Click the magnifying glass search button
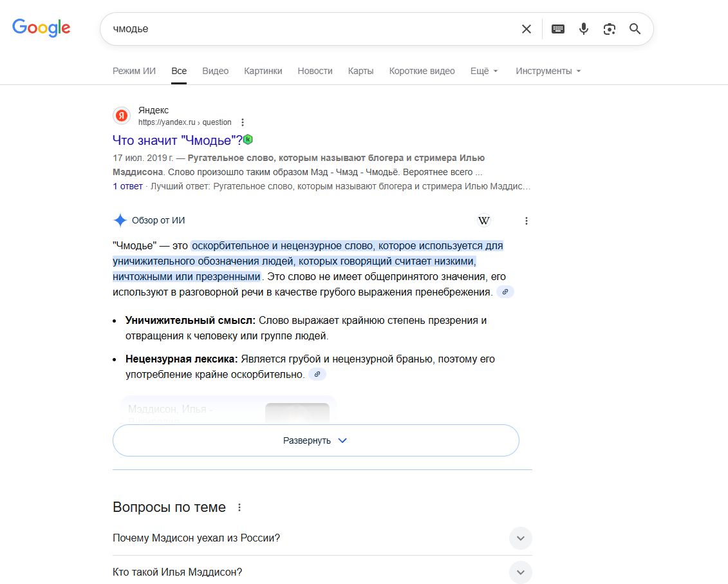The width and height of the screenshot is (728, 584). 635,29
